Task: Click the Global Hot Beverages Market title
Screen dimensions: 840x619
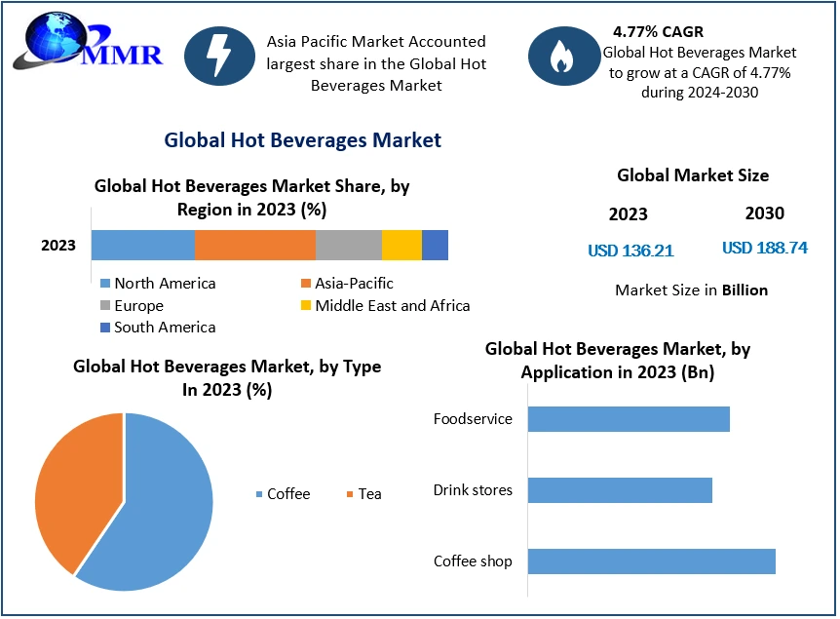Action: click(x=302, y=140)
